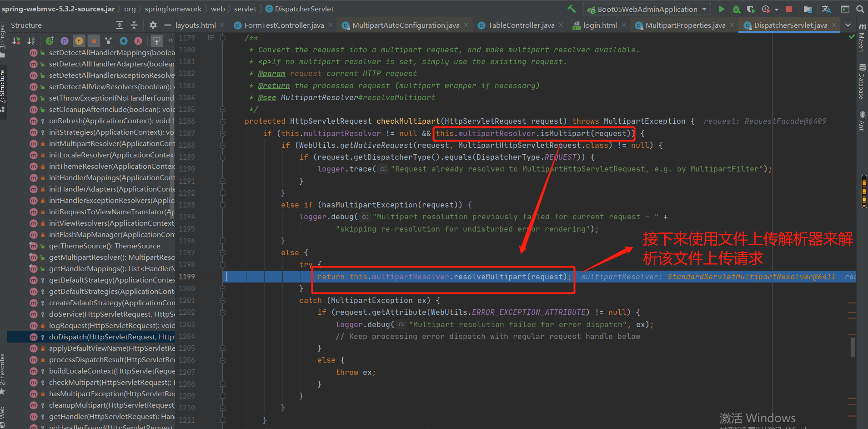Screen dimensions: 868x429
Task: Open the Ant tool window
Action: pos(861,120)
